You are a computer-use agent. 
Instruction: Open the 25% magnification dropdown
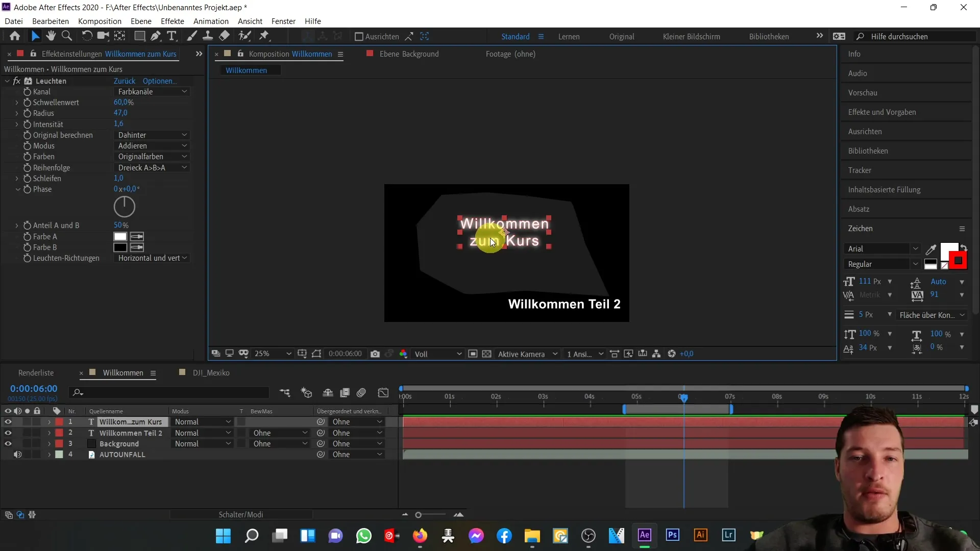point(273,354)
